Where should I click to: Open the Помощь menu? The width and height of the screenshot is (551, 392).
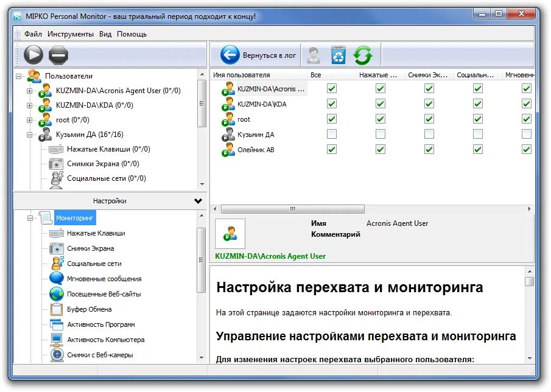click(132, 34)
